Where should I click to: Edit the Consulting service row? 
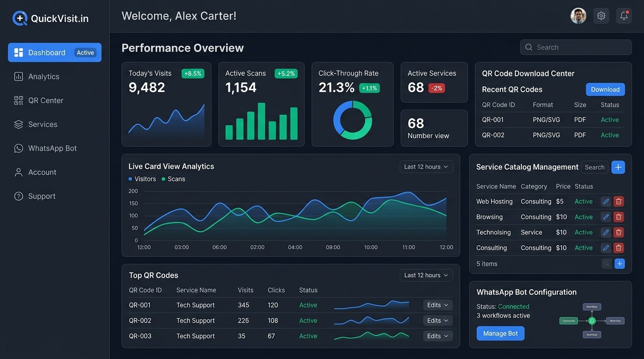point(606,248)
